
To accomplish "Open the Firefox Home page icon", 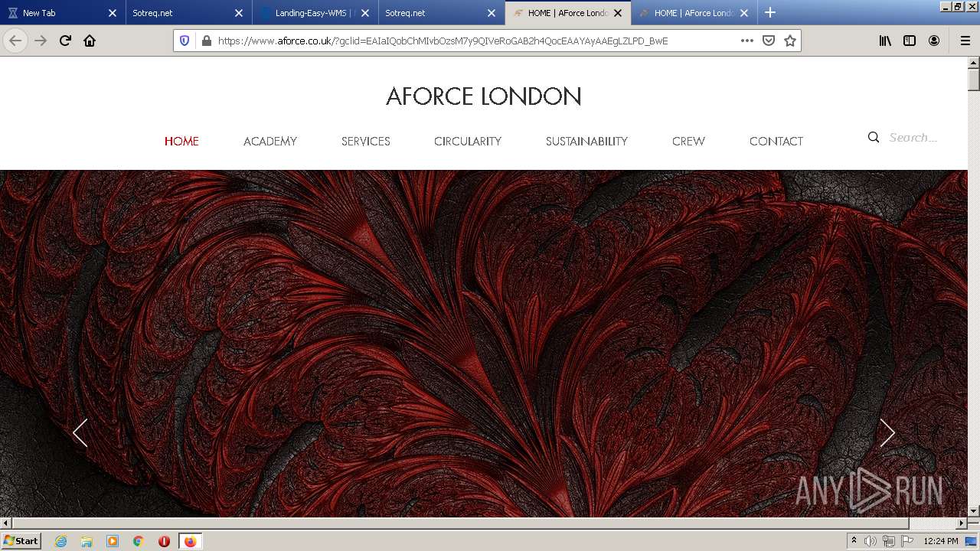I will click(90, 41).
